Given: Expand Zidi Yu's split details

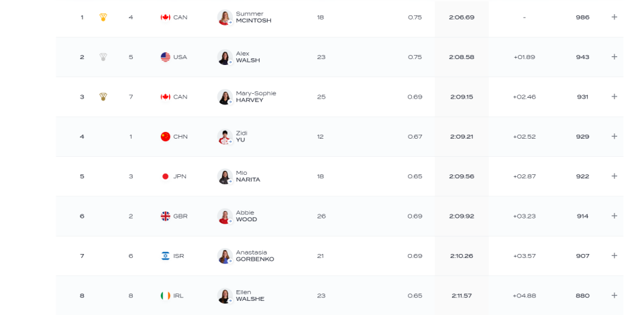Looking at the screenshot, I should coord(614,136).
